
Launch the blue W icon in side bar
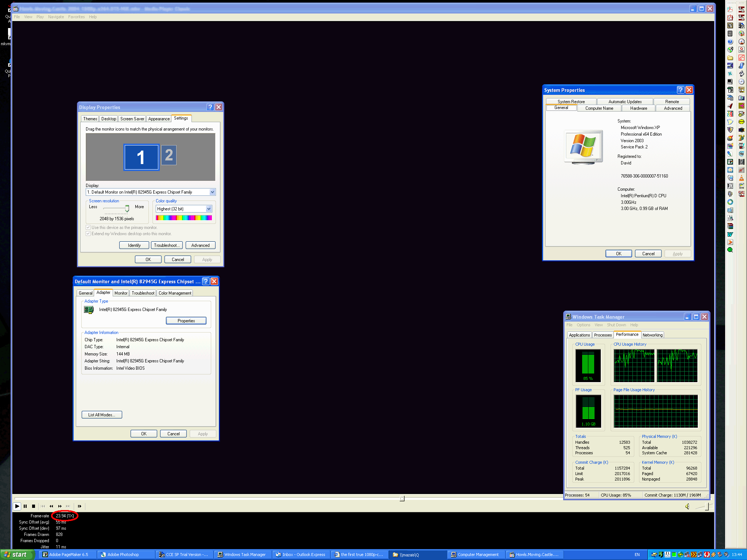click(730, 234)
